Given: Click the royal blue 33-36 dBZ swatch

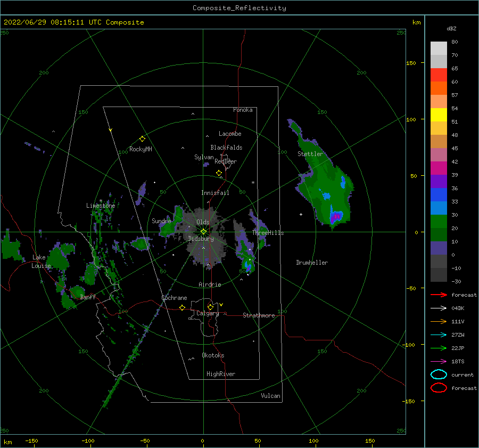Looking at the screenshot, I should [x=439, y=195].
